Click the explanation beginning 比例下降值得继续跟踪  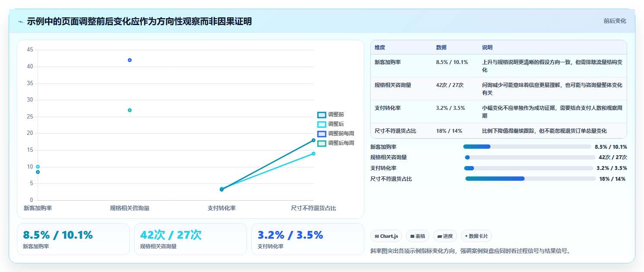(x=545, y=131)
